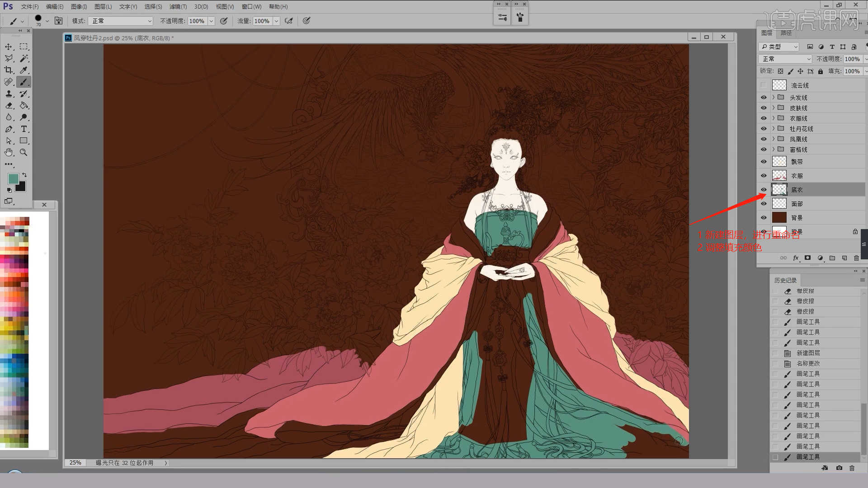Open the opacity 100% dropdown in options bar
868x488 pixels.
(x=211, y=21)
